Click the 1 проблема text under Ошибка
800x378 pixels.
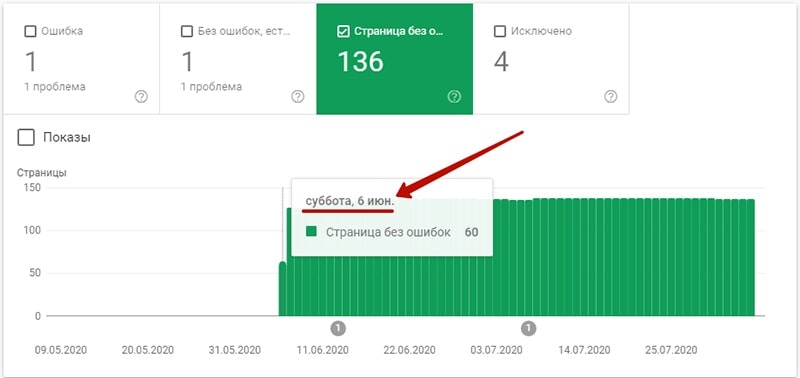point(55,87)
